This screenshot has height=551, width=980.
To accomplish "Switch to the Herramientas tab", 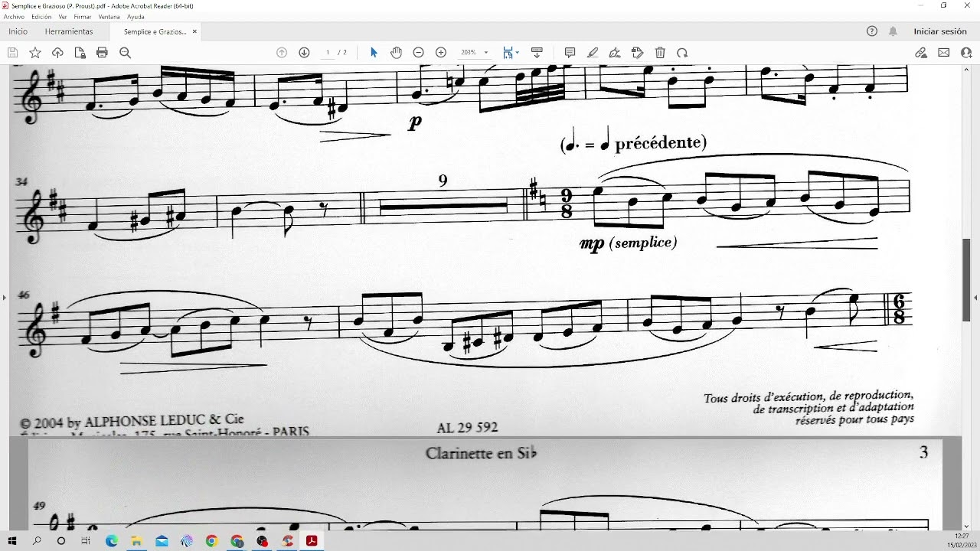I will pos(69,31).
